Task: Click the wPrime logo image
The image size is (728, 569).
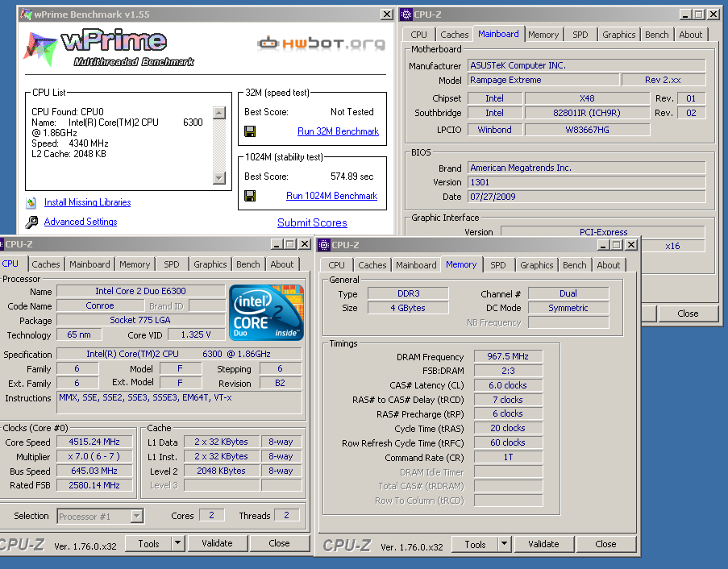Action: click(109, 48)
